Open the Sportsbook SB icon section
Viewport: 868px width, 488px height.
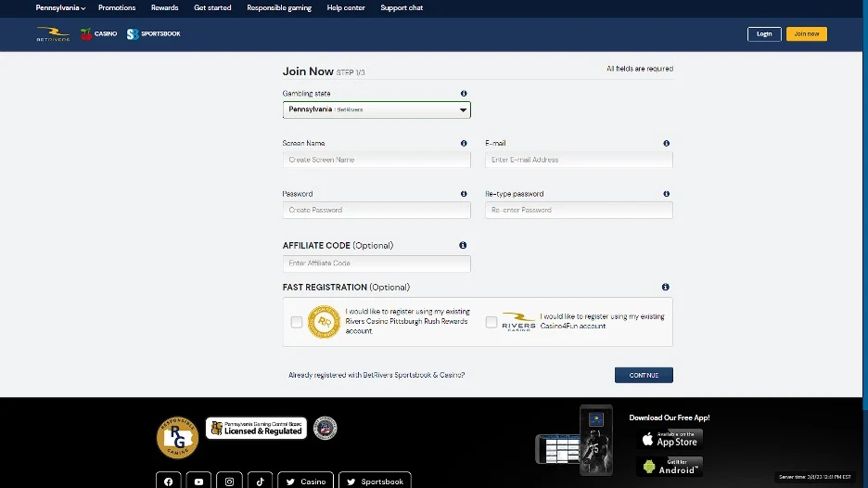(153, 33)
